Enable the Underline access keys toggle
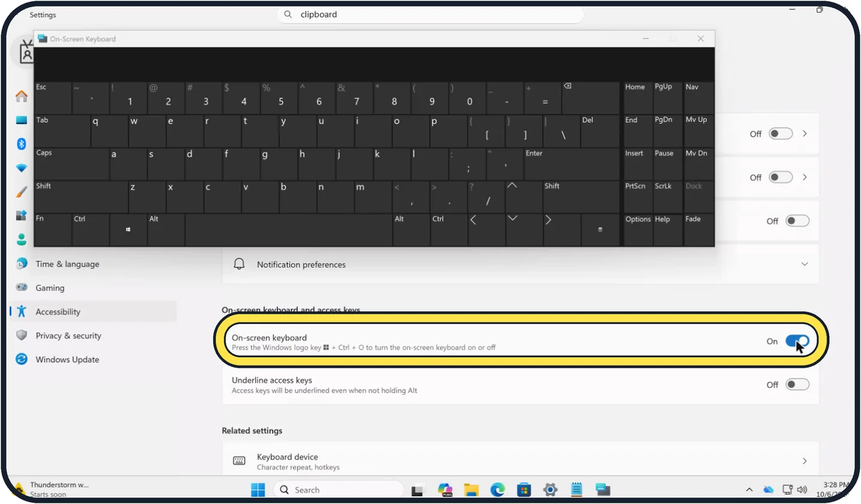861x504 pixels. pos(797,385)
